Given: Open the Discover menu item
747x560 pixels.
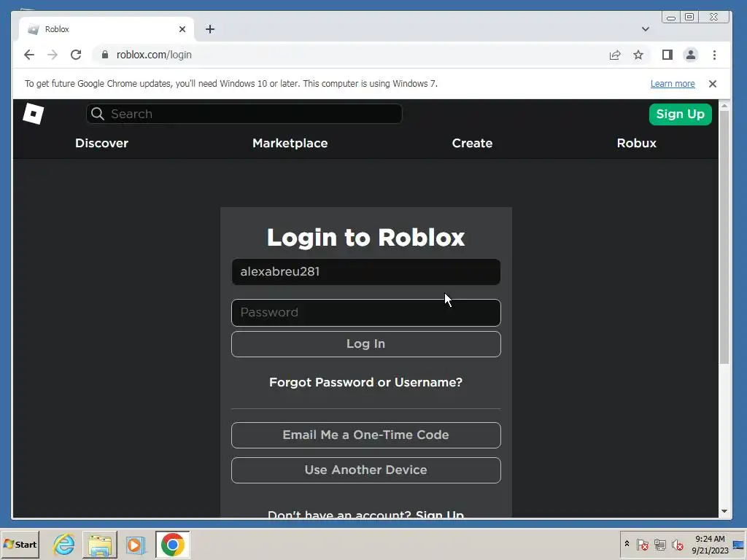Looking at the screenshot, I should point(101,144).
